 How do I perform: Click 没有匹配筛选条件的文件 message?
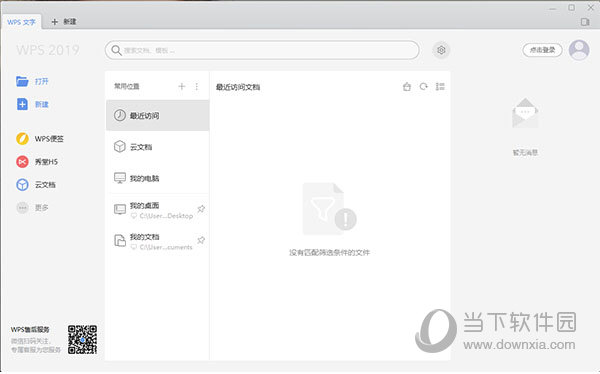click(329, 253)
